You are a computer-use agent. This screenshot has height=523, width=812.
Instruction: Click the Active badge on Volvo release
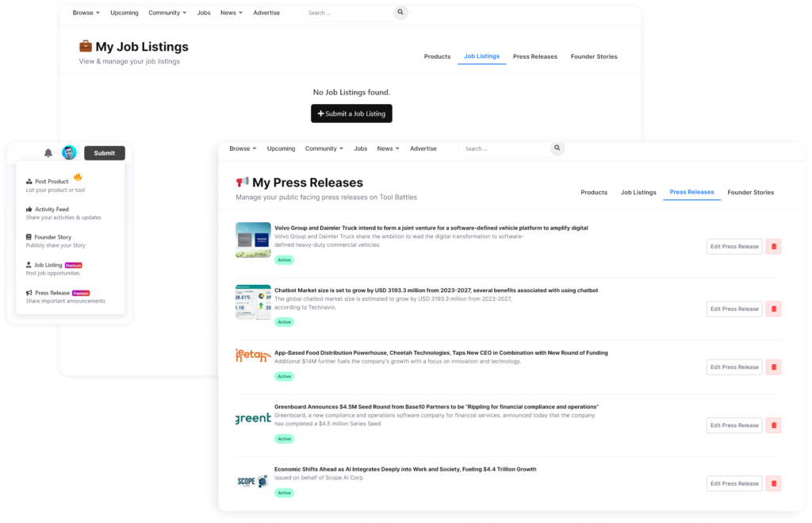[x=285, y=260]
